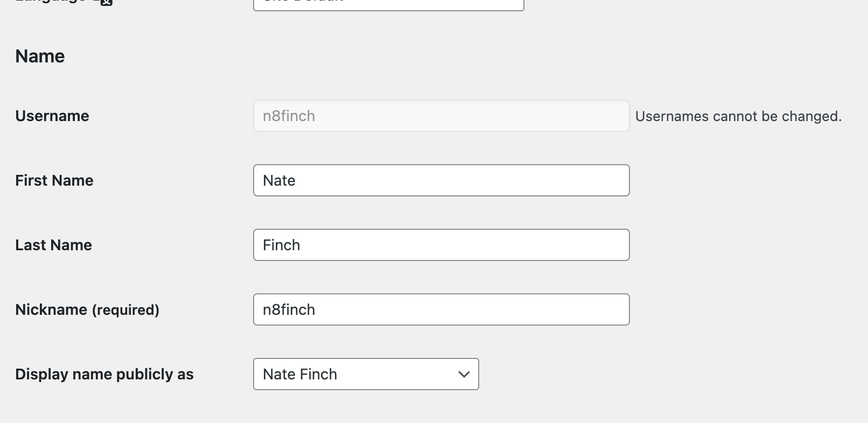Click the chevron arrow on Display name dropdown
868x423 pixels.
[x=464, y=375]
